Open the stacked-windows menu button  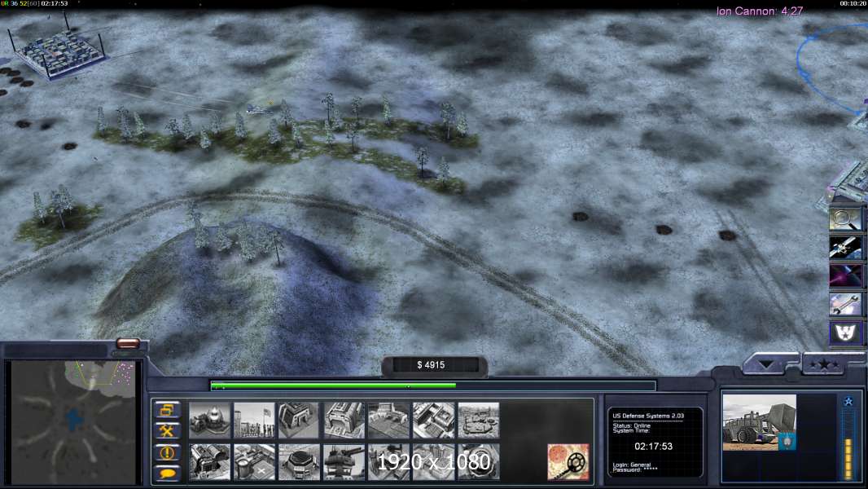pyautogui.click(x=167, y=411)
